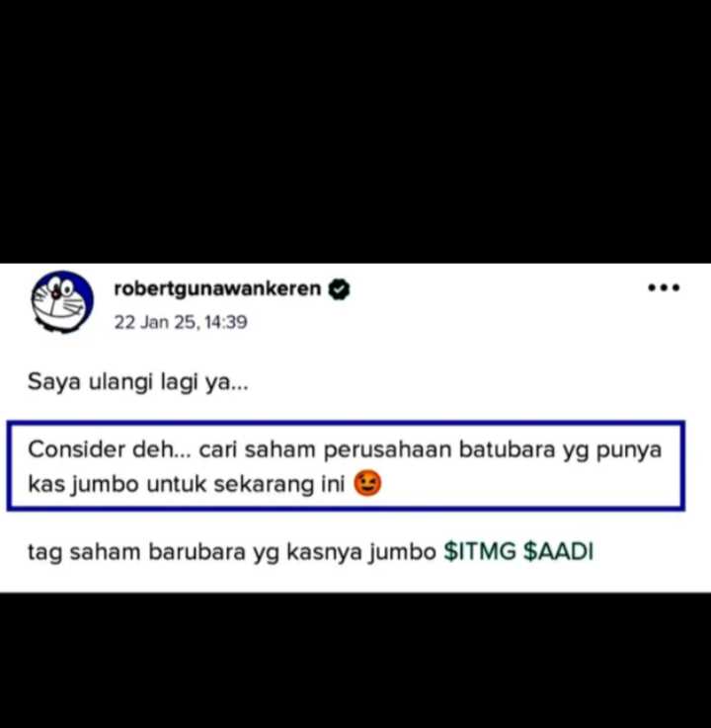Click the word 'Consider' starting the highlighted quote
This screenshot has height=728, width=711.
(77, 449)
